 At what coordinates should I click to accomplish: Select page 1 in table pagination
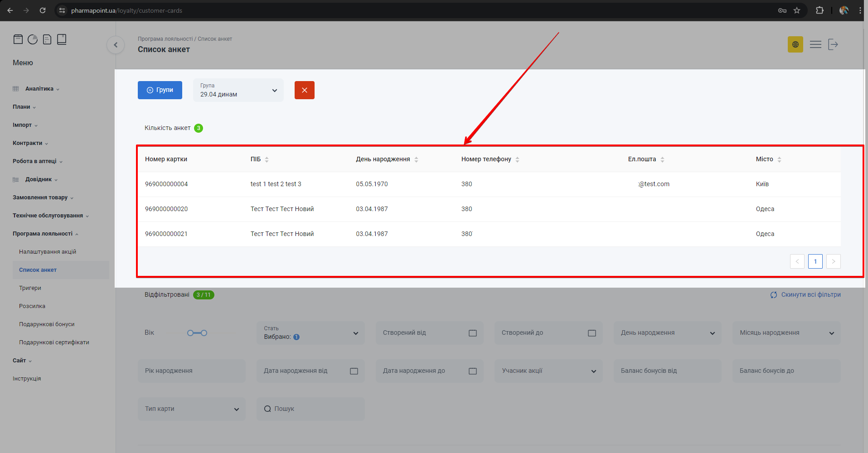tap(815, 261)
